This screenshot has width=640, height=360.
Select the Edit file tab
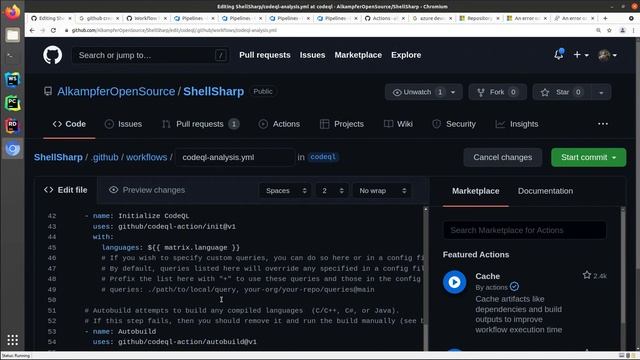pyautogui.click(x=66, y=190)
